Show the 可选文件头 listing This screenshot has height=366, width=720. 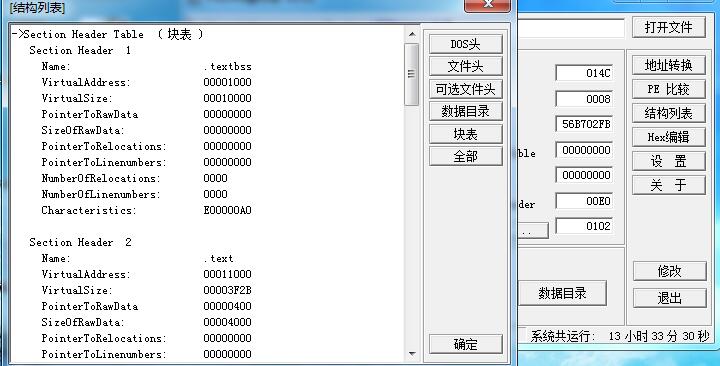pyautogui.click(x=466, y=89)
